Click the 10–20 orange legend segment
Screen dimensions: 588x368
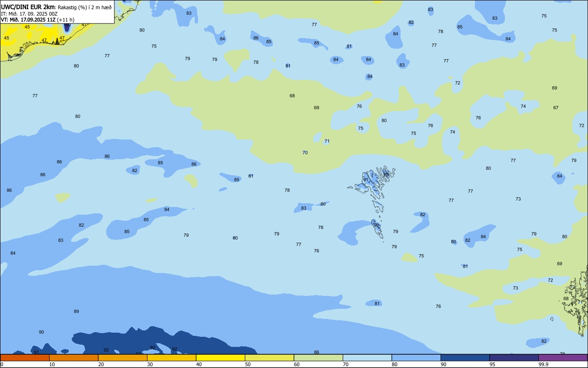[x=73, y=357]
